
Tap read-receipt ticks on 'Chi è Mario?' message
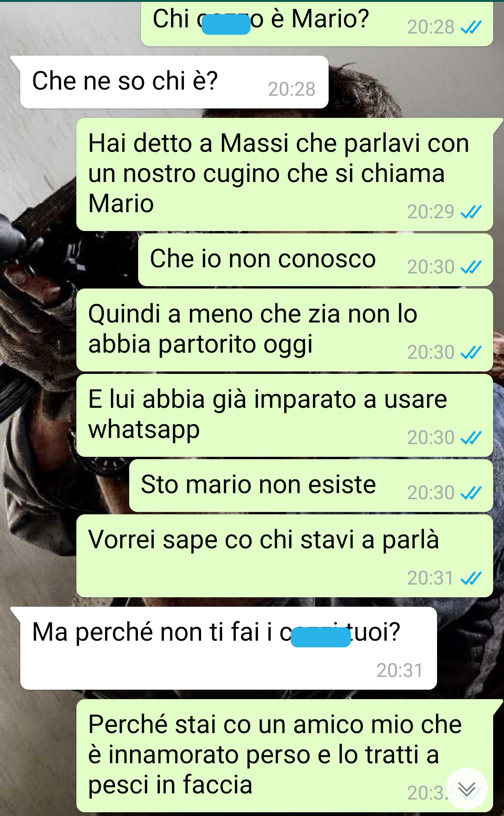click(471, 28)
